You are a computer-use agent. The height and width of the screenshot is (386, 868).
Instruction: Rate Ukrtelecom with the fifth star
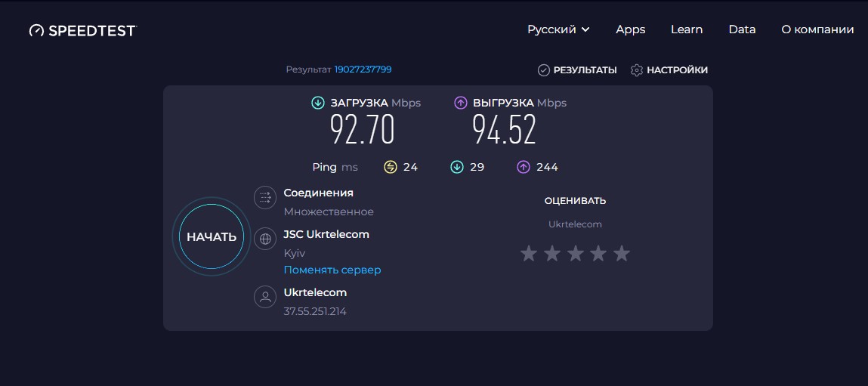pos(622,254)
